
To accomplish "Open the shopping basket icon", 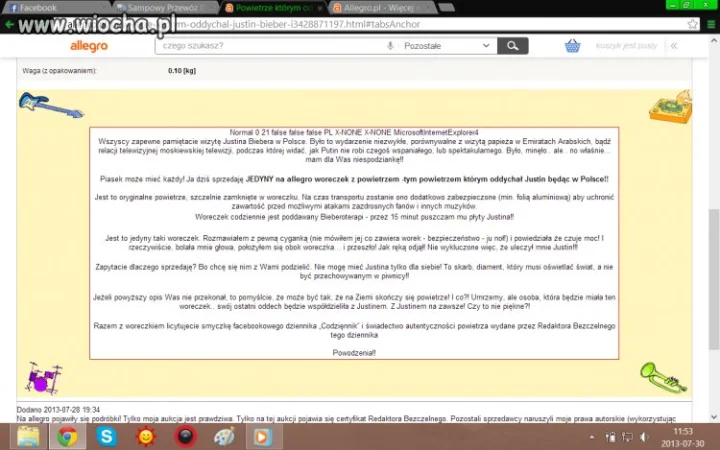I will click(x=573, y=46).
